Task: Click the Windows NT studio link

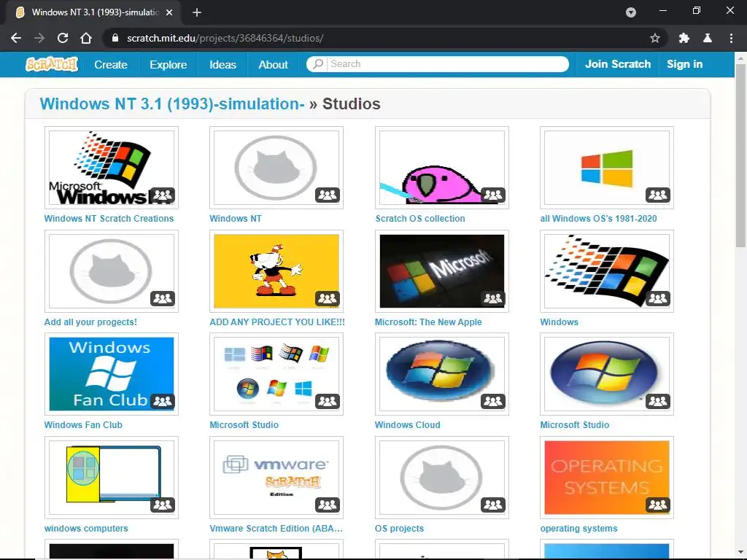Action: pyautogui.click(x=236, y=219)
